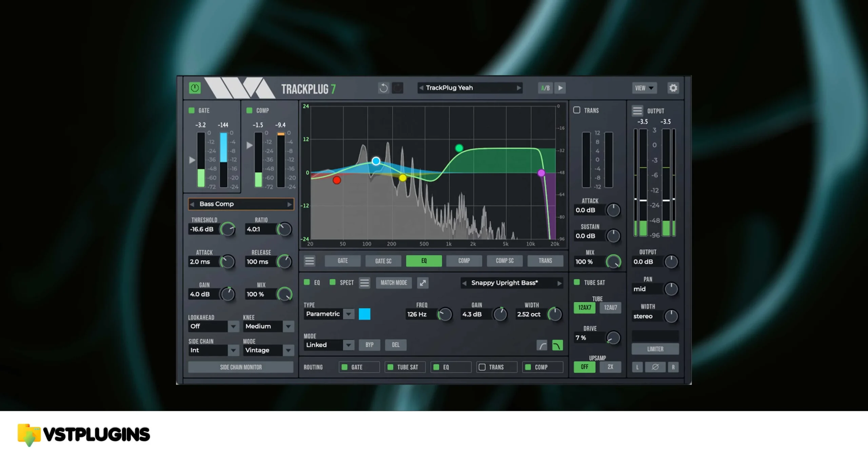
Task: Select the red EQ band node
Action: point(337,180)
